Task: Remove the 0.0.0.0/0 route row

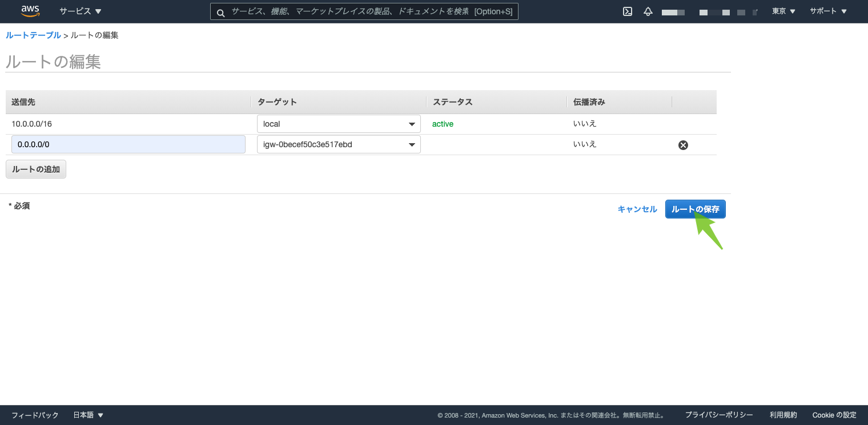Action: pos(683,145)
